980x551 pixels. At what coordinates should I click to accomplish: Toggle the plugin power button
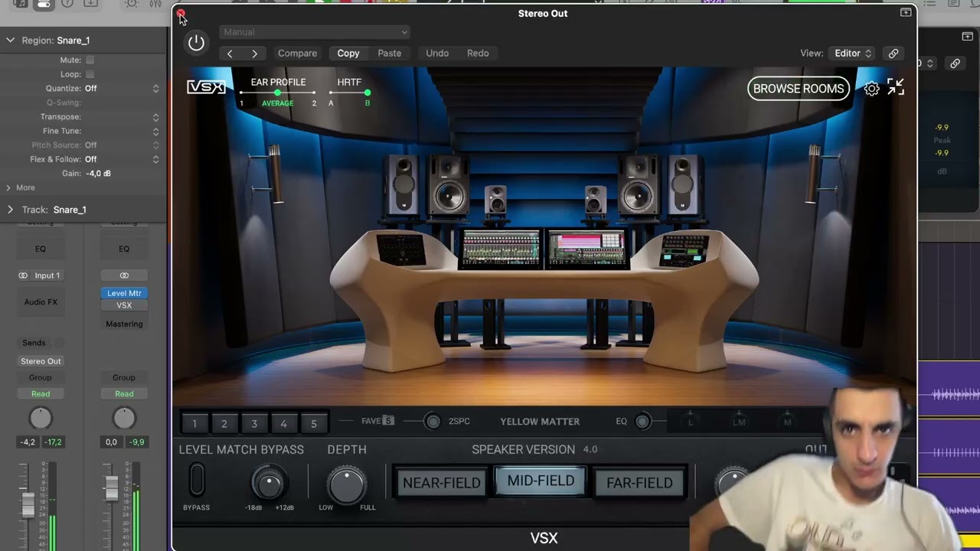(x=196, y=43)
